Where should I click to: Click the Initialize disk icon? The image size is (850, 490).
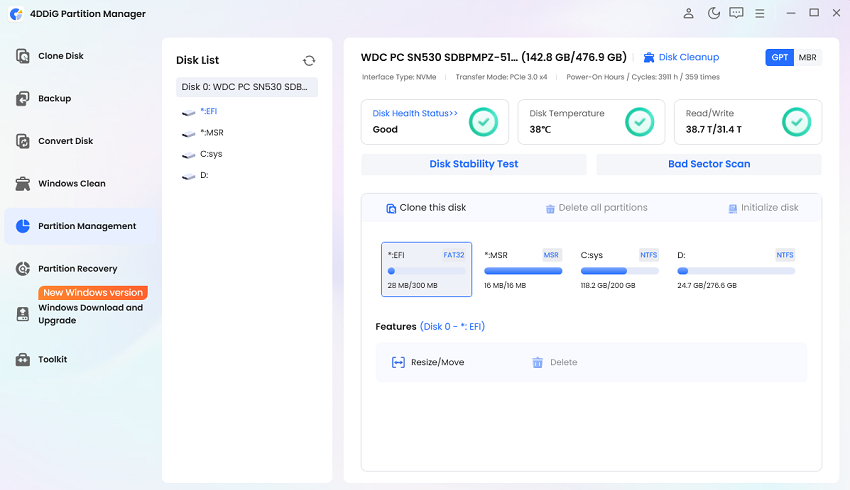click(x=732, y=209)
